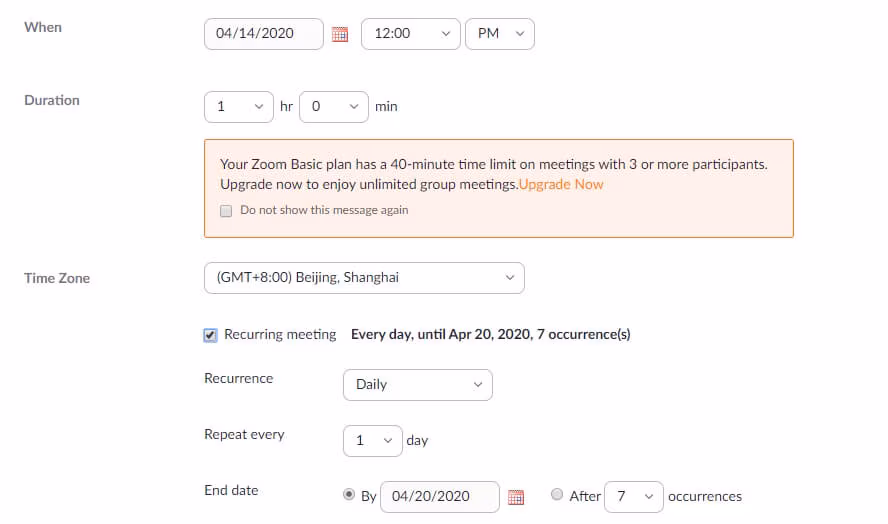
Task: Click the When date field showing 04/14/2020
Action: tap(263, 33)
